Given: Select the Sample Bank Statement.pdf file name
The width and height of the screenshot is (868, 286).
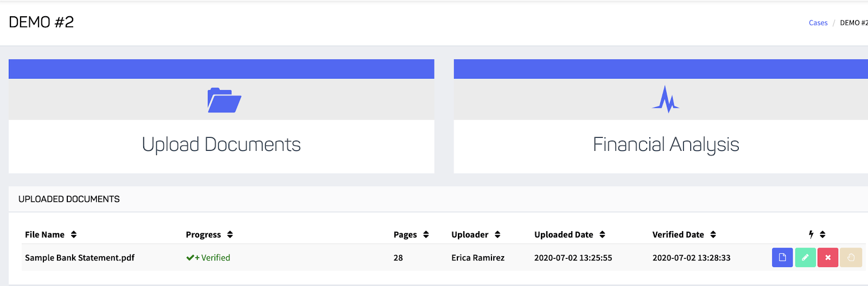Looking at the screenshot, I should [80, 258].
